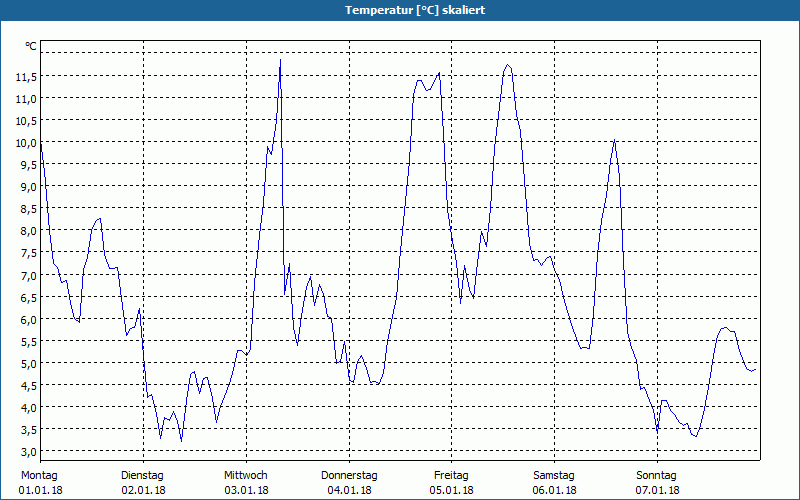Click the chart title 'Temperatur [°C] skaliert'
This screenshot has height=500, width=800.
415,10
